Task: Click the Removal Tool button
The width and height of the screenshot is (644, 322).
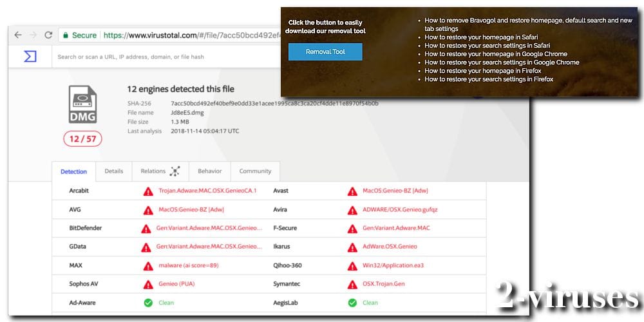Action: tap(325, 52)
